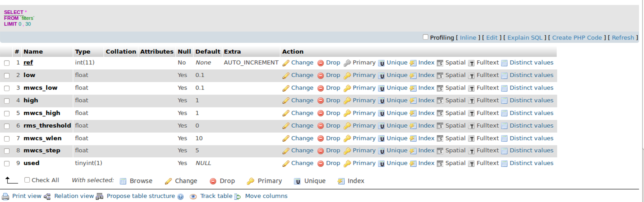Click the pencil Change icon for the low column

click(286, 76)
